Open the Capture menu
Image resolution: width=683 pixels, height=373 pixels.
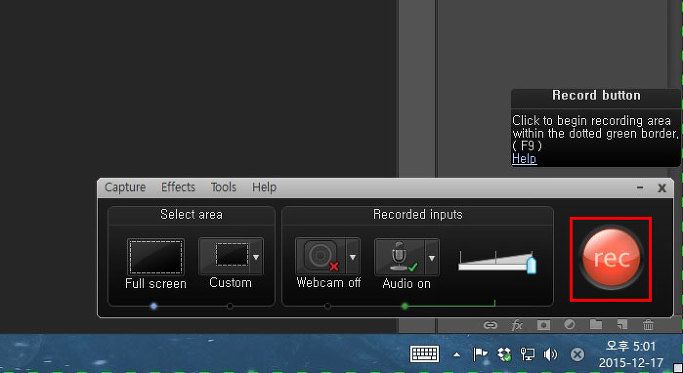125,187
